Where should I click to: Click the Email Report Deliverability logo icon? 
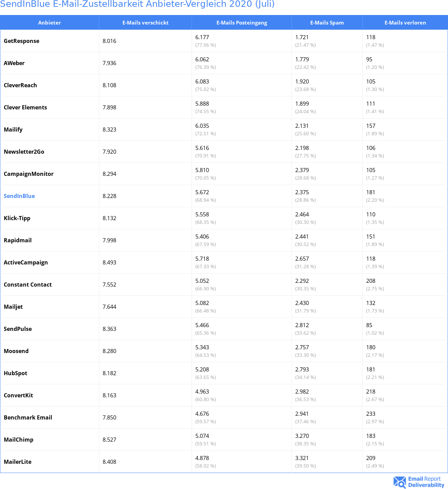click(x=400, y=482)
